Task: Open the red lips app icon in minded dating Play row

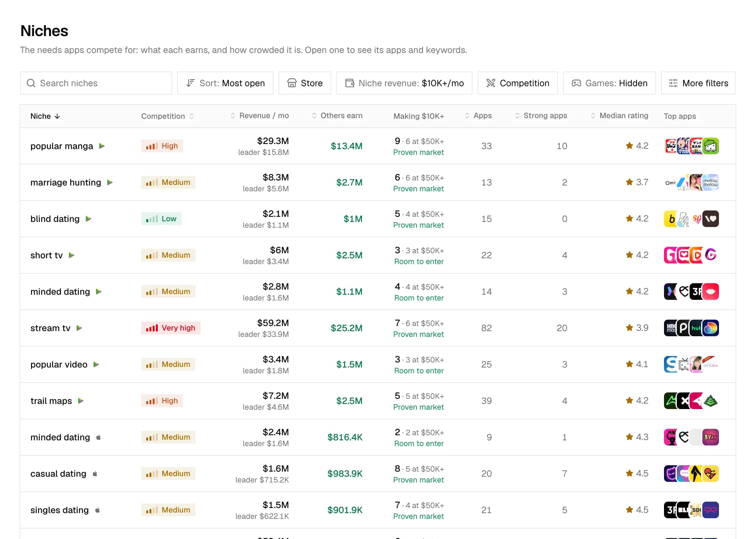Action: 711,292
